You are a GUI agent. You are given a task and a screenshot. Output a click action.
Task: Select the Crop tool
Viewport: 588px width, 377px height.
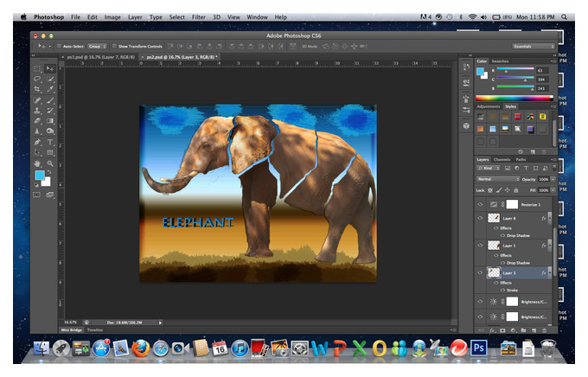click(x=37, y=89)
